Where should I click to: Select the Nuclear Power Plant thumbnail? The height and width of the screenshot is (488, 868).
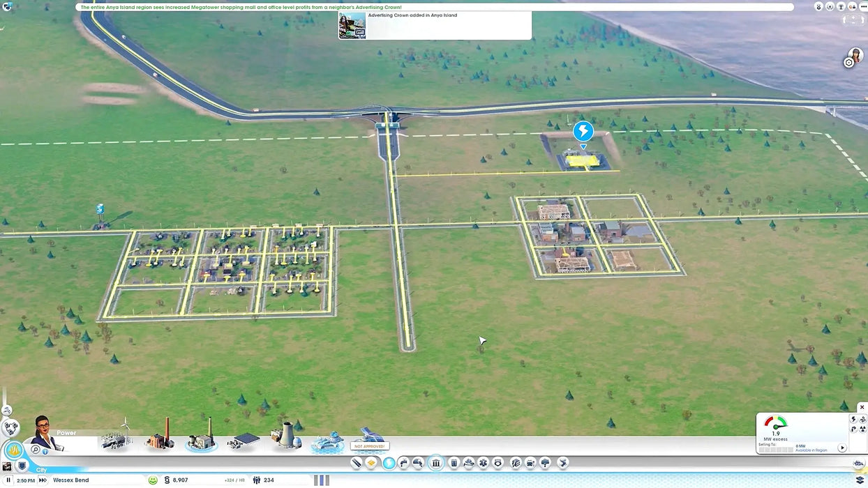(285, 435)
